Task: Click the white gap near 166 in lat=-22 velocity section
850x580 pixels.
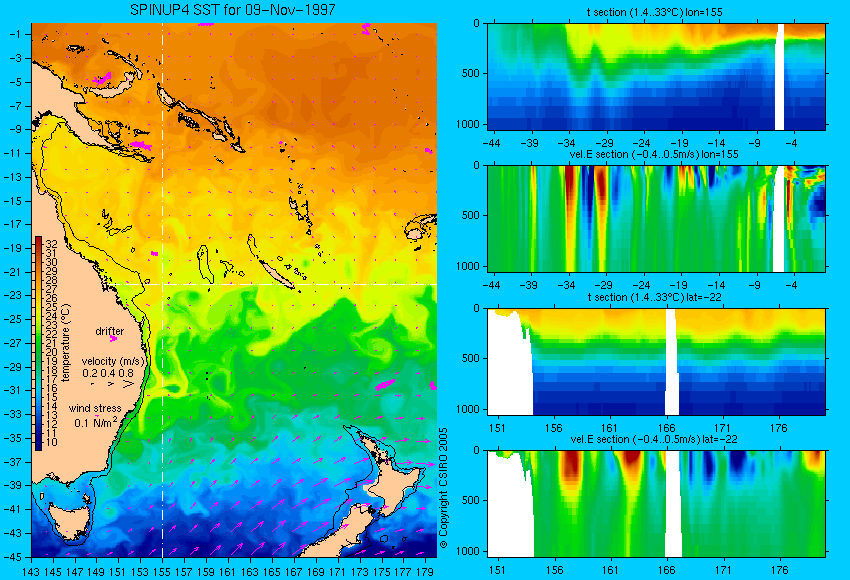Action: 673,504
